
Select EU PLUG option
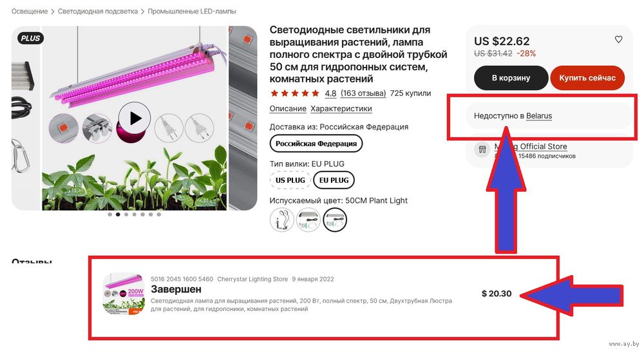point(334,180)
